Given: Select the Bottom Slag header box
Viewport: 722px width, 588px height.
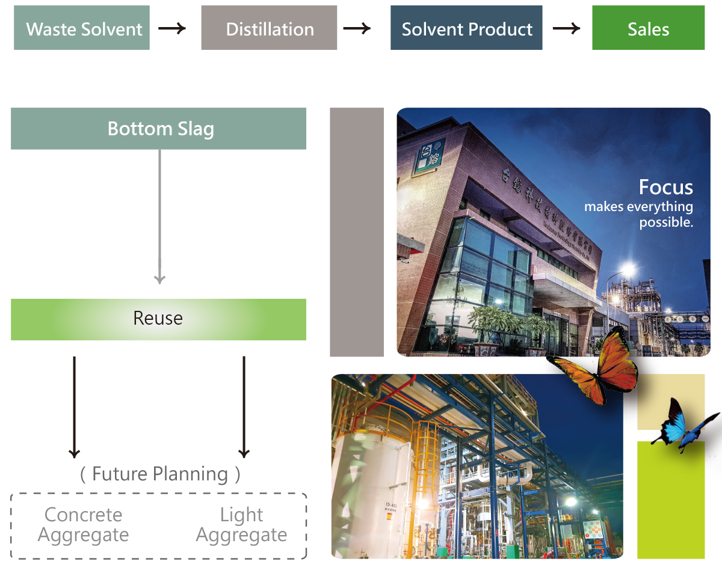Looking at the screenshot, I should click(x=159, y=129).
